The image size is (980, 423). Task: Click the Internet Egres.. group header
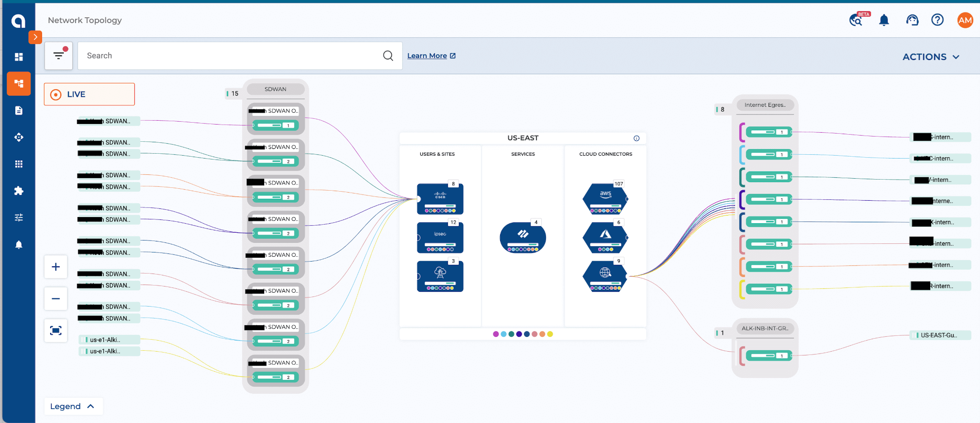coord(765,105)
